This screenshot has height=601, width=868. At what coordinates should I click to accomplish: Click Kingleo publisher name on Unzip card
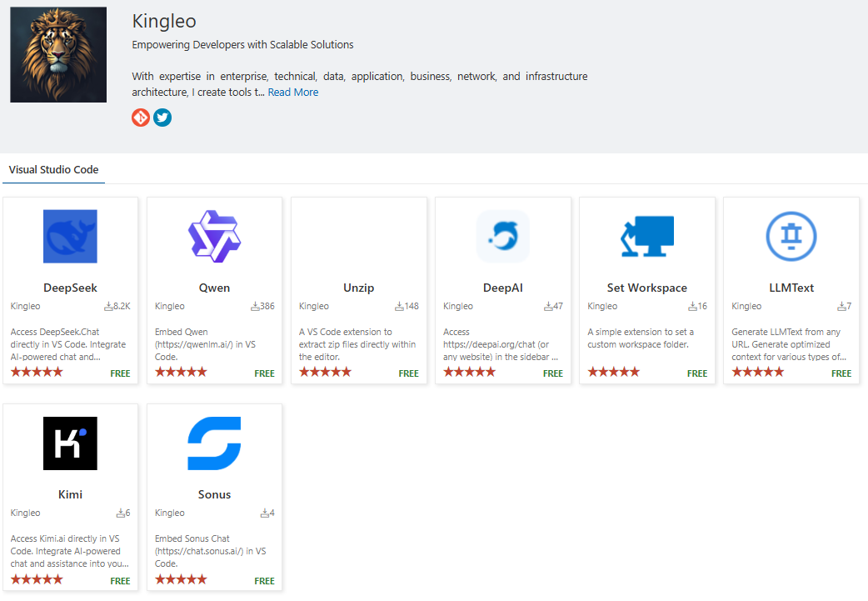coord(314,306)
